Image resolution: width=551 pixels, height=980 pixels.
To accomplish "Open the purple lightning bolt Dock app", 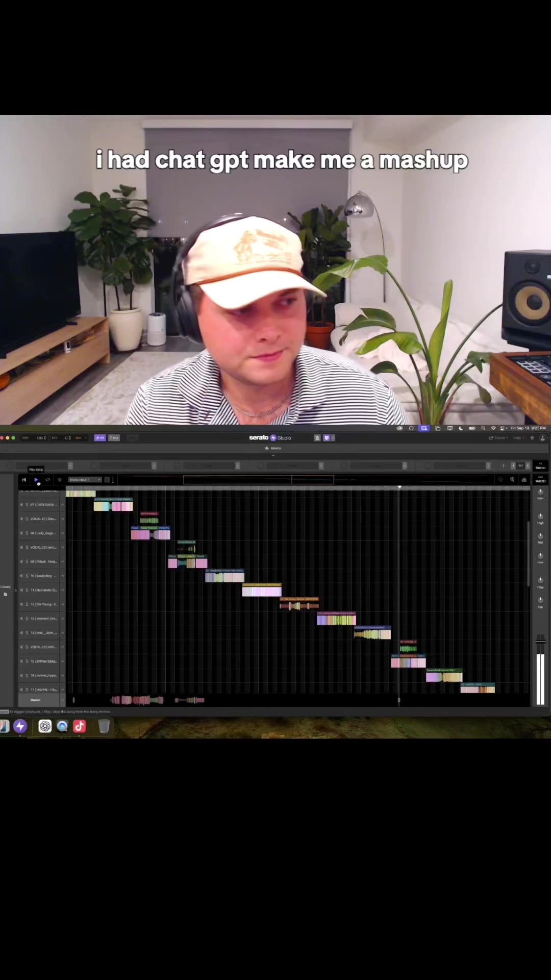I will (x=20, y=726).
